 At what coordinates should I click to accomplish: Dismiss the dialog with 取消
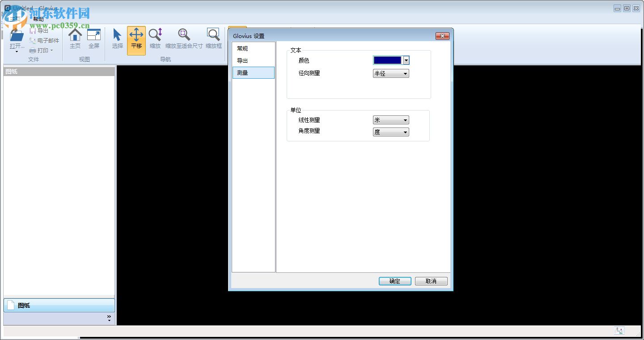pos(431,281)
